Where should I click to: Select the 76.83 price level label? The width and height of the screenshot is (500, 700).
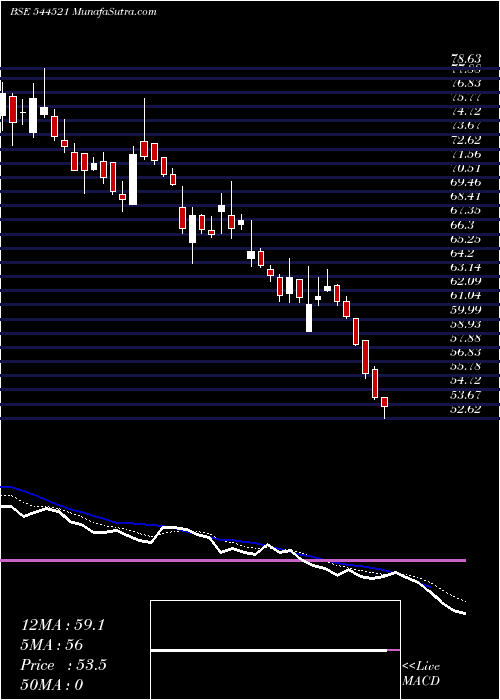[x=466, y=83]
